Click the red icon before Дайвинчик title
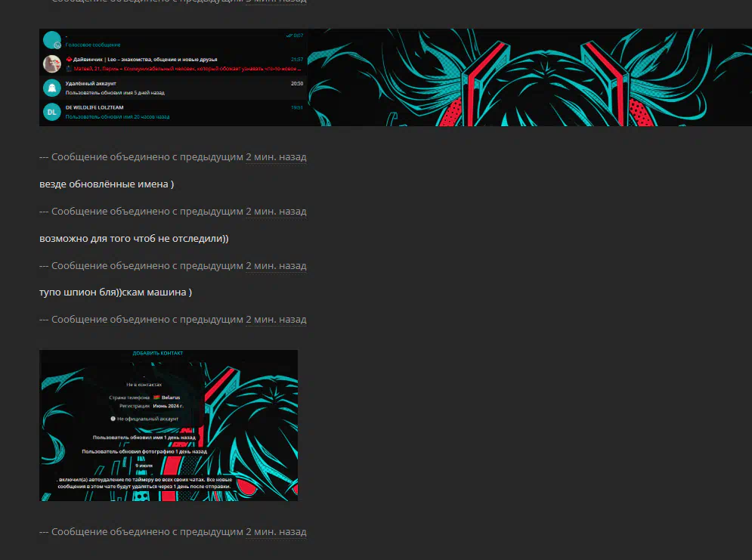 tap(69, 59)
